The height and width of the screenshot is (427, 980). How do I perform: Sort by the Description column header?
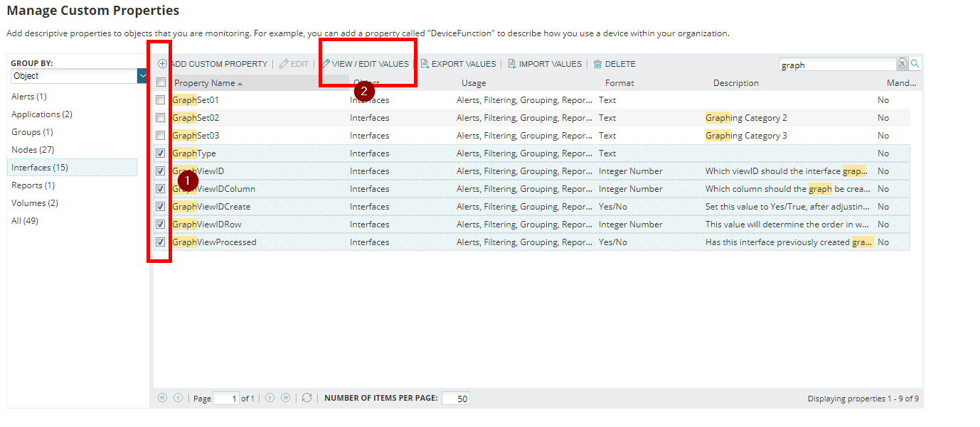736,83
